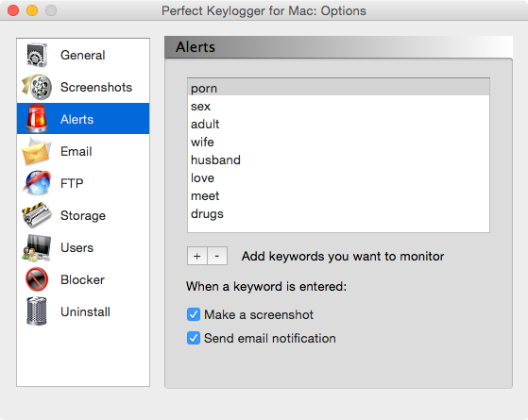Open the Users section label

(77, 247)
